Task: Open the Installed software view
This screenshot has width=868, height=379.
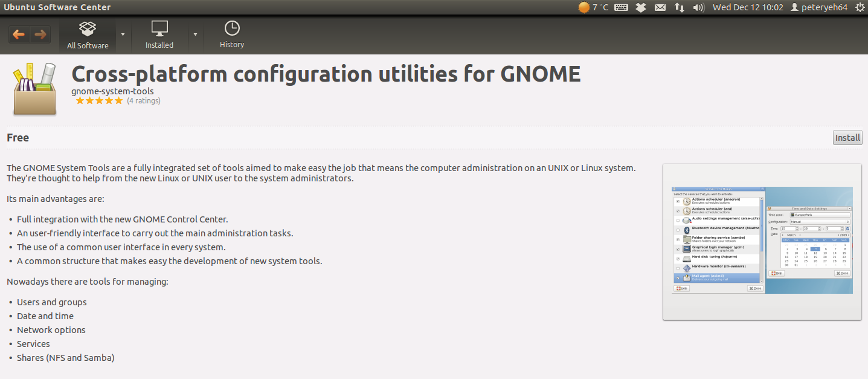Action: [x=159, y=35]
